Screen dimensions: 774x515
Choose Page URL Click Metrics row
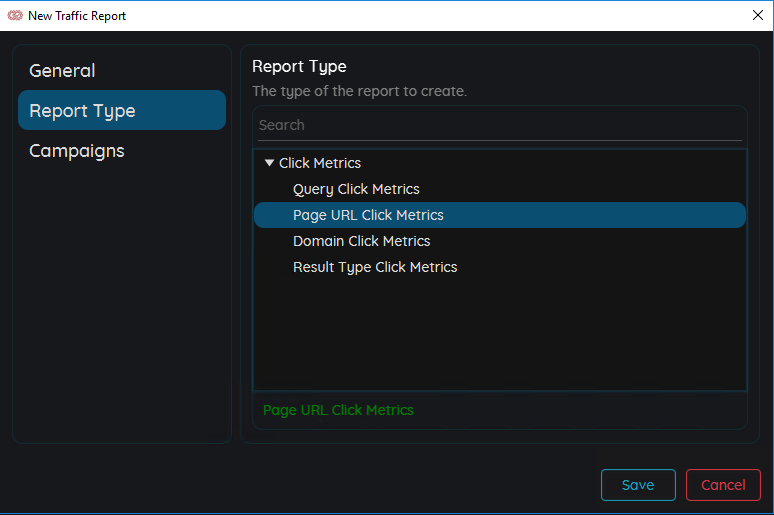coord(500,215)
